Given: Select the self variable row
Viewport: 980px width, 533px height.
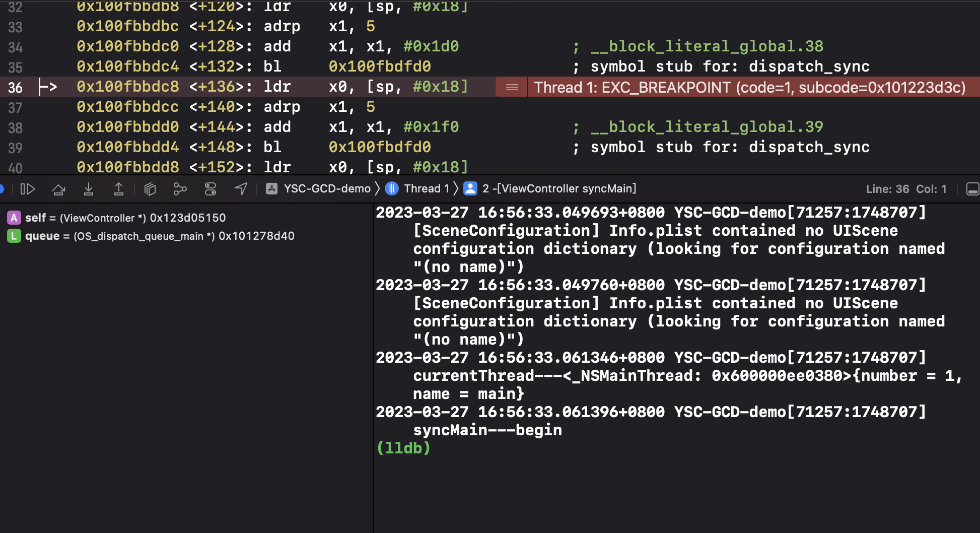Looking at the screenshot, I should 186,218.
